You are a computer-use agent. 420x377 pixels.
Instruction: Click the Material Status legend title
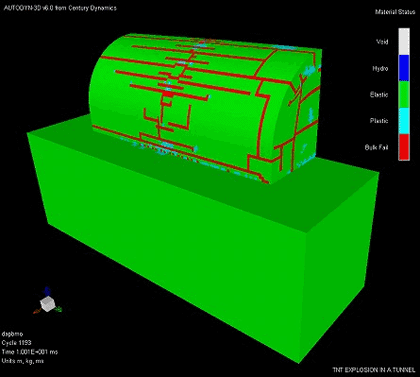(x=395, y=12)
